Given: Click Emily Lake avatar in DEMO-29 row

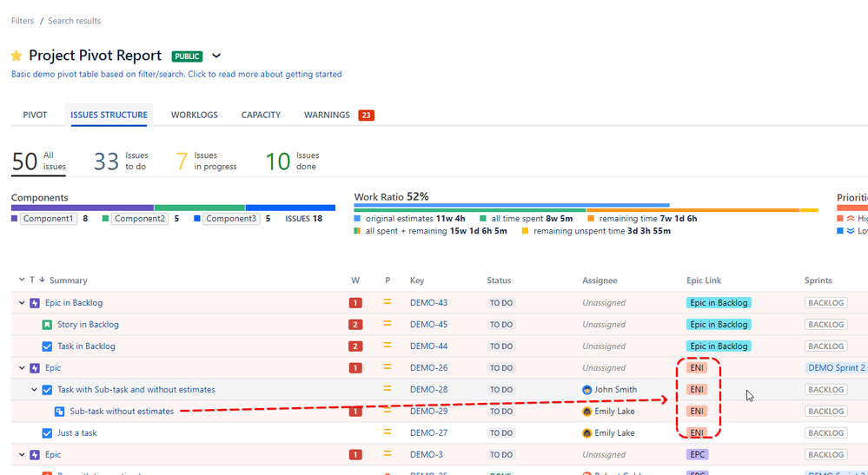Looking at the screenshot, I should point(587,412).
